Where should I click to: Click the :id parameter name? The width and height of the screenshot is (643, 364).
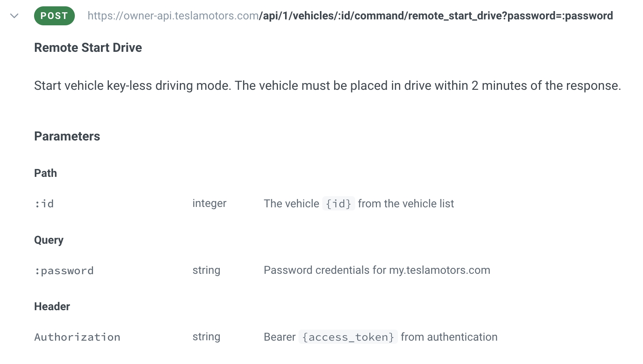point(44,204)
